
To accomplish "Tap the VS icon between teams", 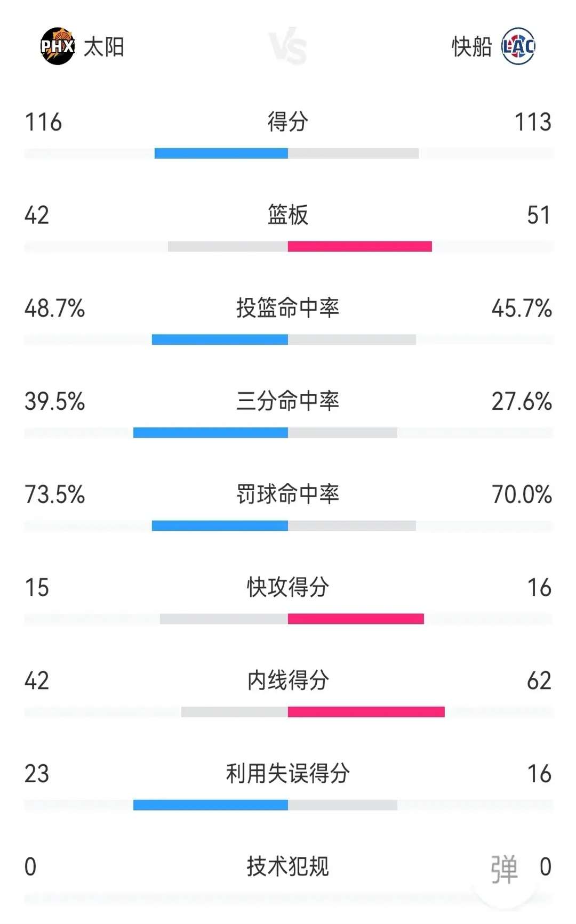I will click(x=288, y=46).
